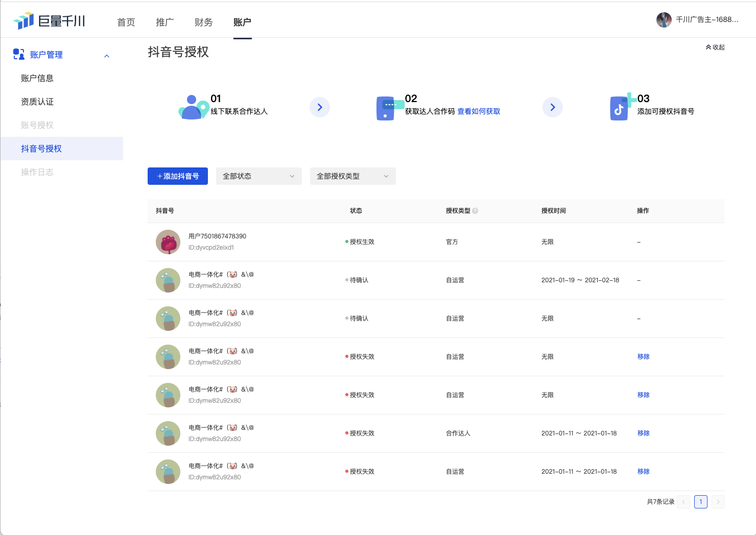756x535 pixels.
Task: Remove the 合作达人 row with 移除
Action: pos(644,433)
